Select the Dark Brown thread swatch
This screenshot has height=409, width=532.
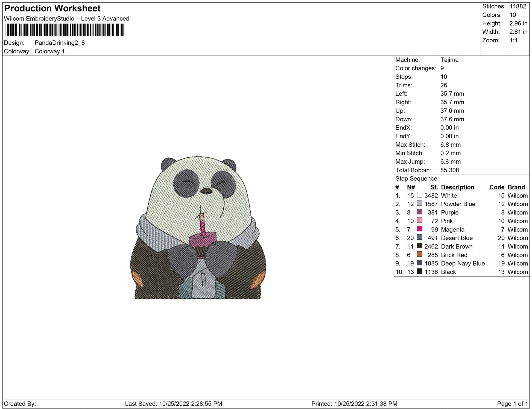(420, 246)
